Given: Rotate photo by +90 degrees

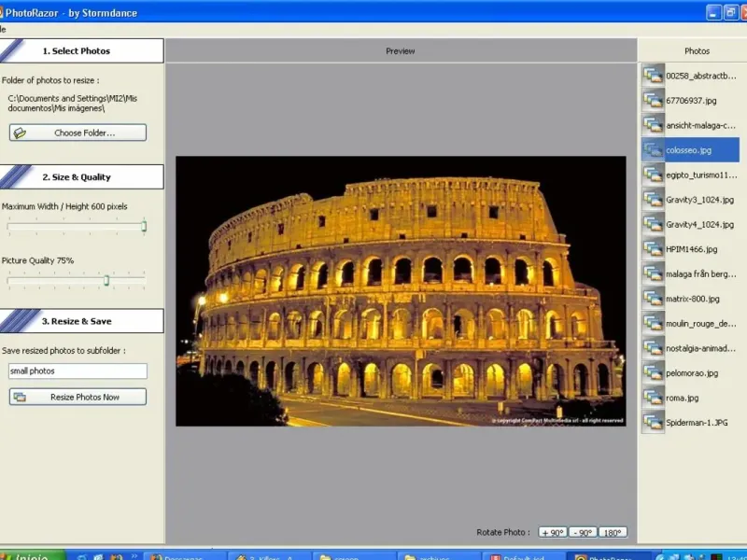Looking at the screenshot, I should 552,533.
